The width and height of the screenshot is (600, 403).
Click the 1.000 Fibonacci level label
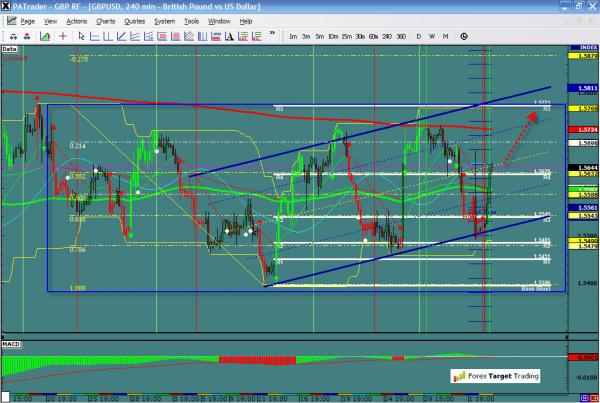[78, 288]
